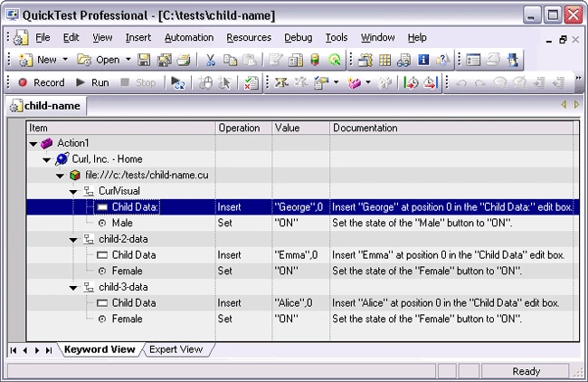Screen dimensions: 588x382
Task: Jump to first view tab arrow
Action: click(14, 350)
